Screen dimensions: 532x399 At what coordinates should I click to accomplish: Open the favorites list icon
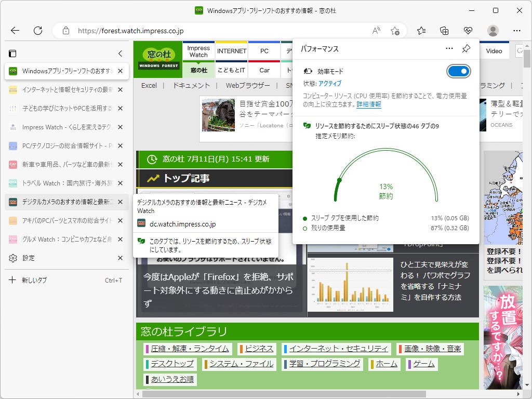[421, 31]
